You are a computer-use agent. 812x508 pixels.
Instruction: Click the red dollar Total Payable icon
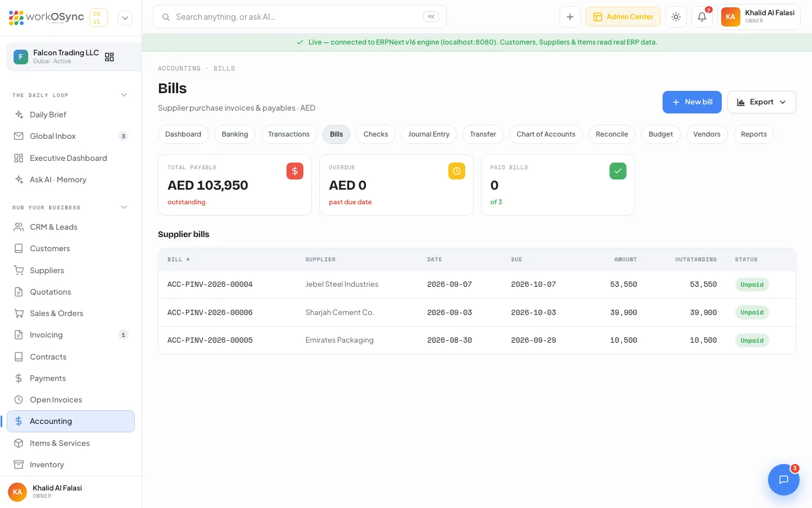click(295, 171)
